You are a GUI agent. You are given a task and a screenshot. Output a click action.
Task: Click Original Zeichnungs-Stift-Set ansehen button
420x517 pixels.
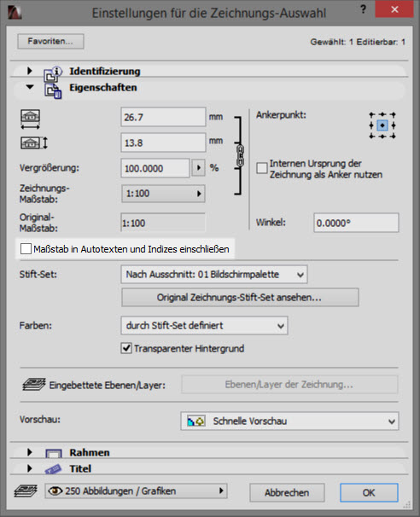coord(240,298)
